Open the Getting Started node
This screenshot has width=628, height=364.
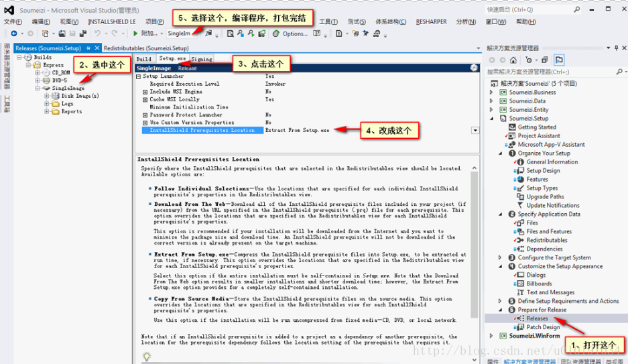pyautogui.click(x=537, y=127)
